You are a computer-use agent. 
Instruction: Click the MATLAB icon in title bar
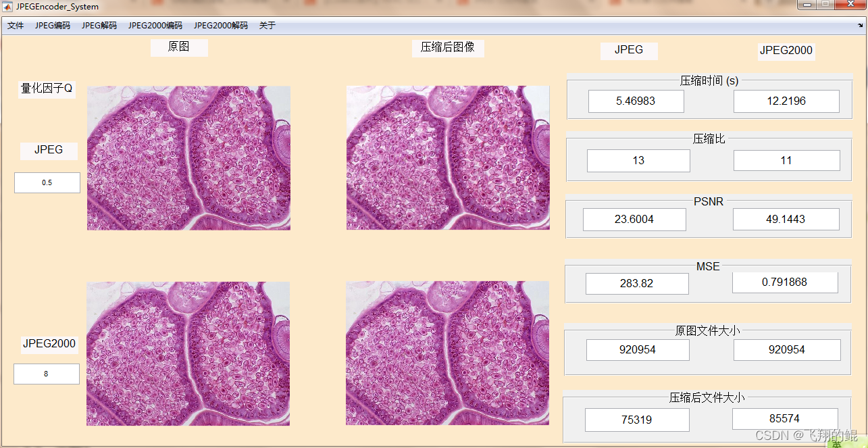pos(7,6)
